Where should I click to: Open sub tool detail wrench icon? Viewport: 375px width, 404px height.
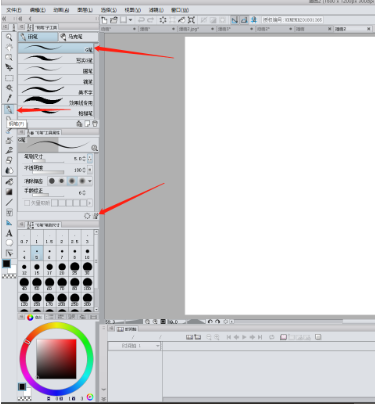click(96, 216)
